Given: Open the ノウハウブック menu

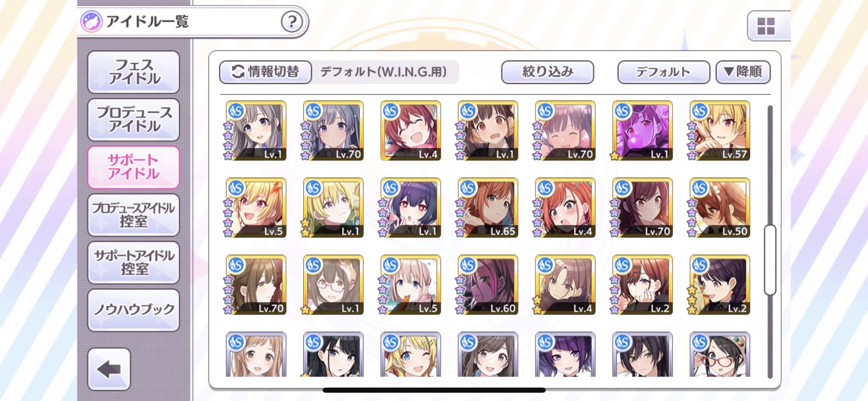Looking at the screenshot, I should (134, 310).
